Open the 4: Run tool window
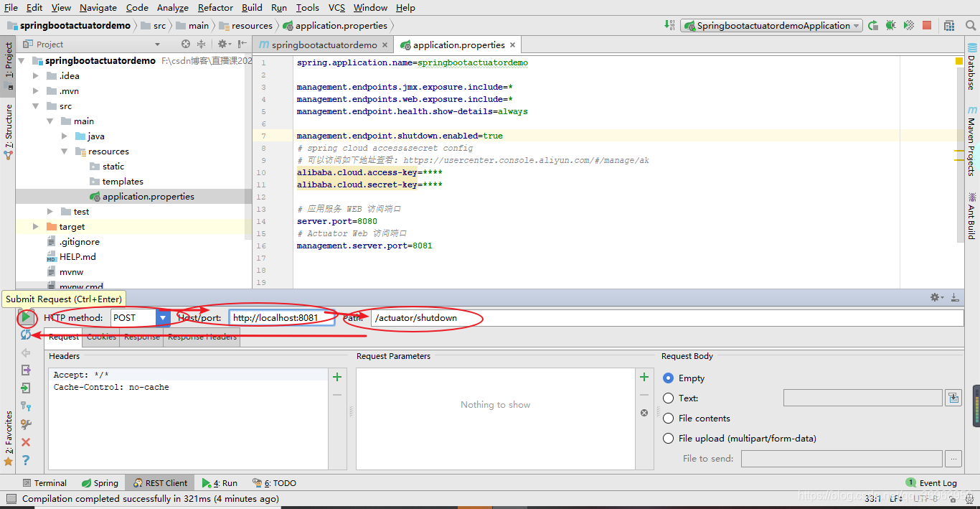Image resolution: width=980 pixels, height=509 pixels. 220,483
